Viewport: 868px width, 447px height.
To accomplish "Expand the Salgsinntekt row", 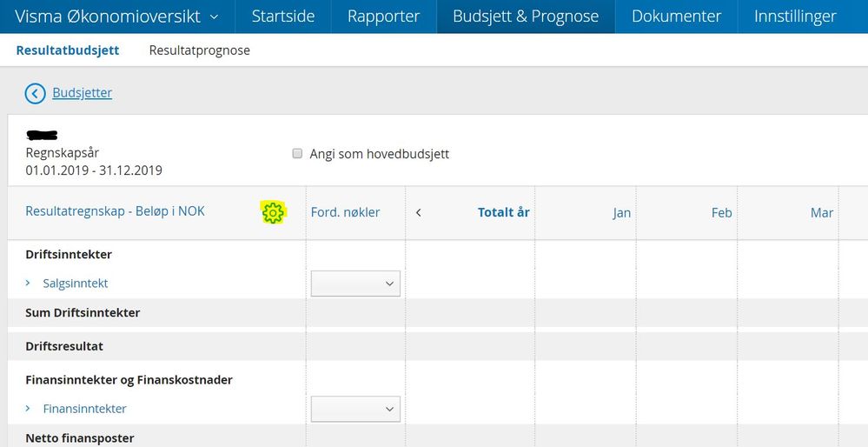I will [28, 283].
